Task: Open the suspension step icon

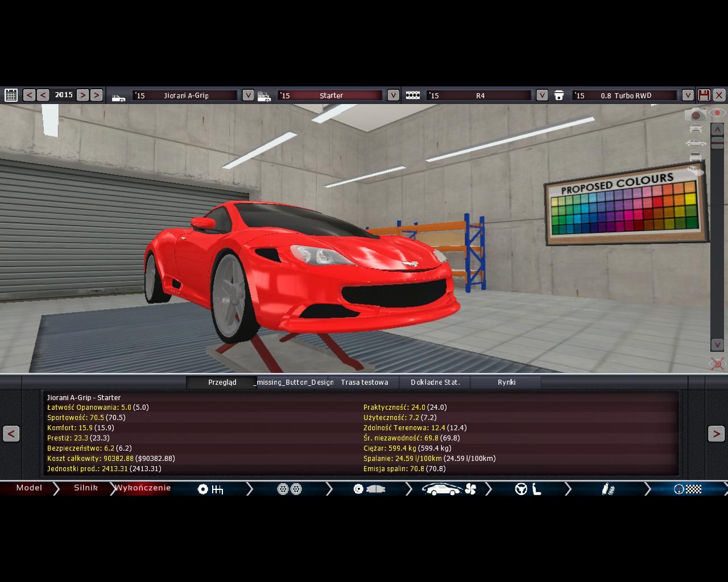Action: 608,489
